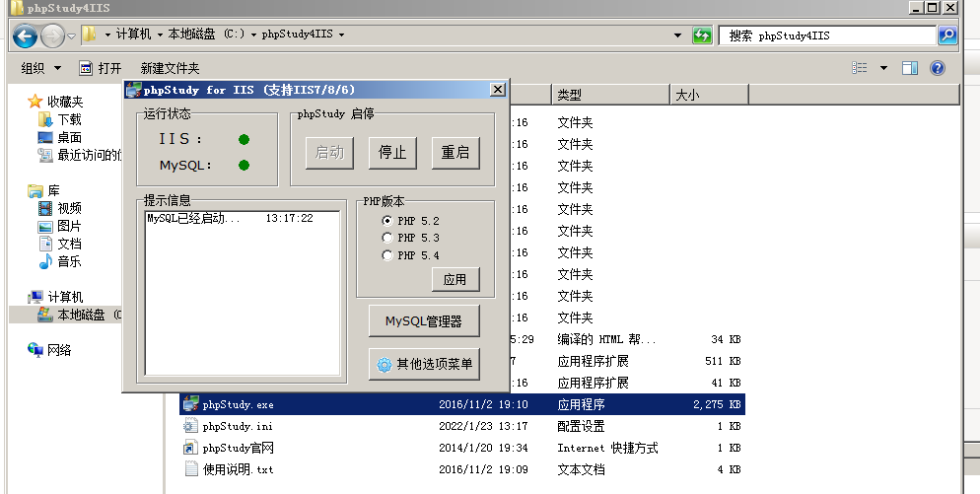This screenshot has width=980, height=494.
Task: Expand the arrow before phpStudy4IIS breadcrumb
Action: click(253, 35)
